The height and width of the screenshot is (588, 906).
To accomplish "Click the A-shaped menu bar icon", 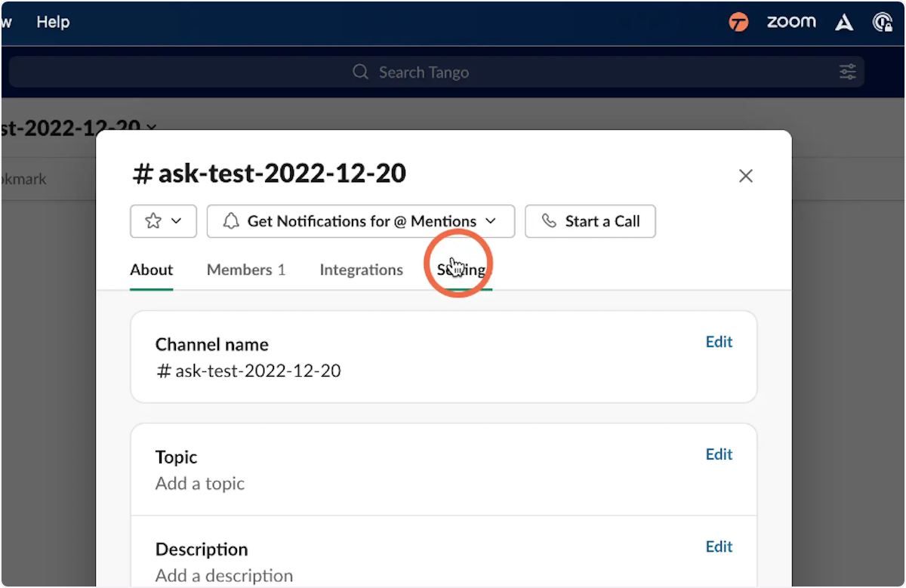I will [844, 23].
